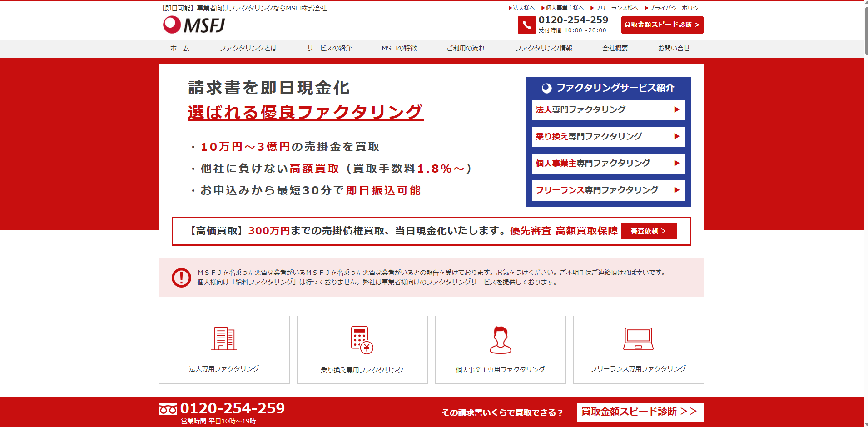Click the header 買取金額スピード診断 button
The image size is (868, 427).
662,25
